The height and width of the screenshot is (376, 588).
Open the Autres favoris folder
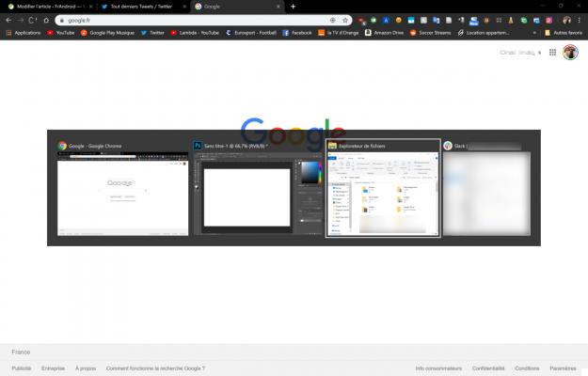coord(564,33)
